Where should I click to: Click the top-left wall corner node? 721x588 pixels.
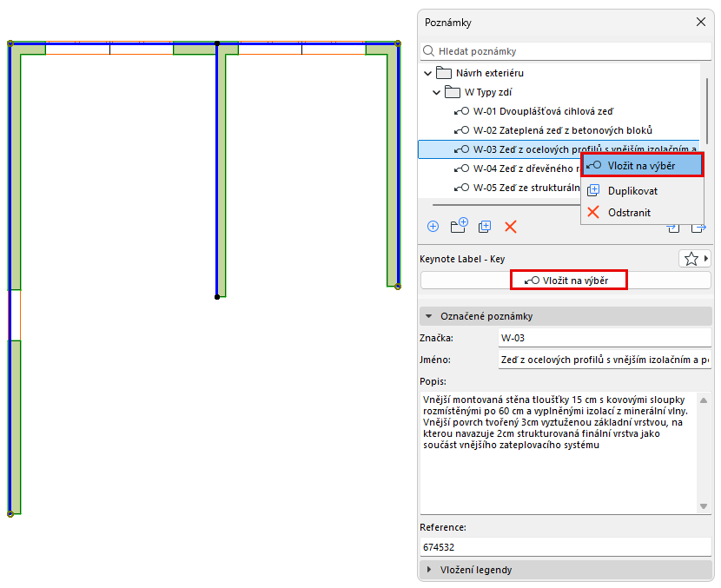pos(10,43)
